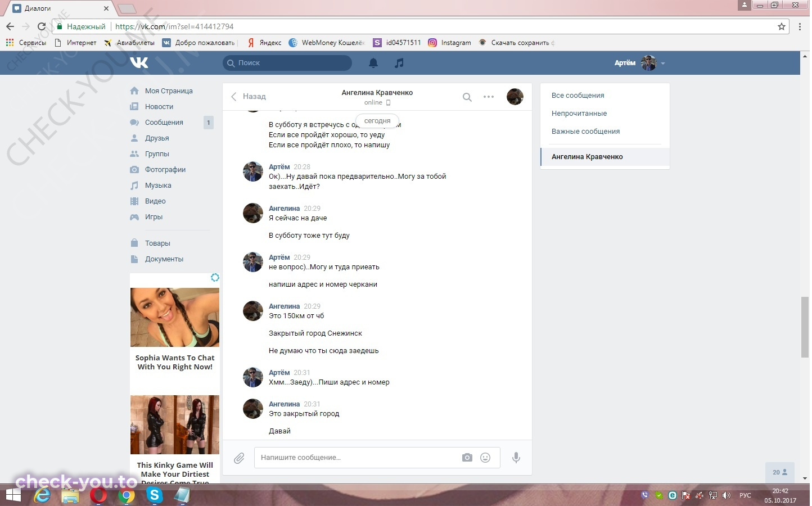This screenshot has height=506, width=812.
Task: Select the Ангелина Кравченко dialog tab
Action: (605, 157)
